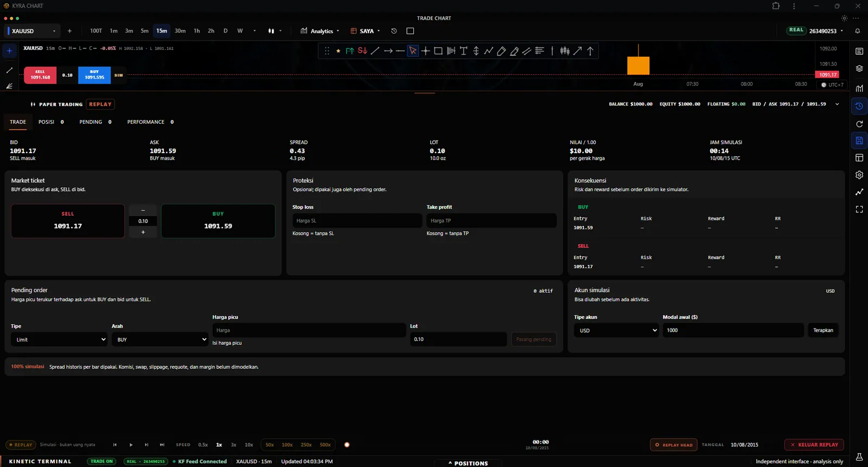
Task: Choose the red sell-arrow marker tool
Action: point(362,51)
